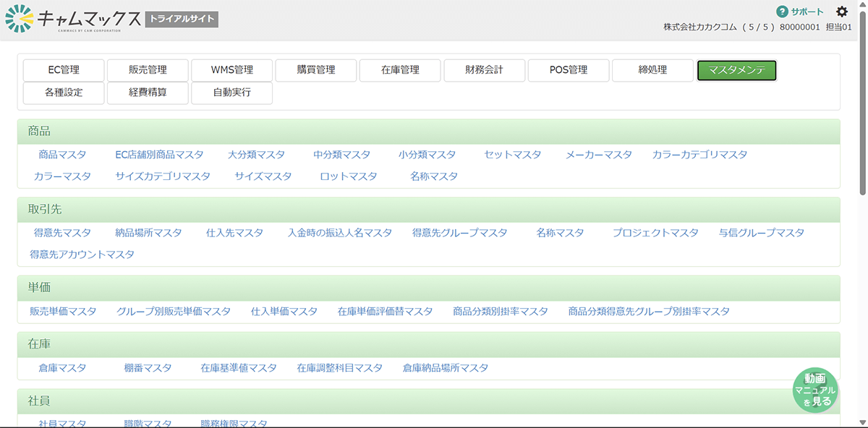This screenshot has width=868, height=428.
Task: Open the 仕入先マスタ link
Action: (234, 233)
